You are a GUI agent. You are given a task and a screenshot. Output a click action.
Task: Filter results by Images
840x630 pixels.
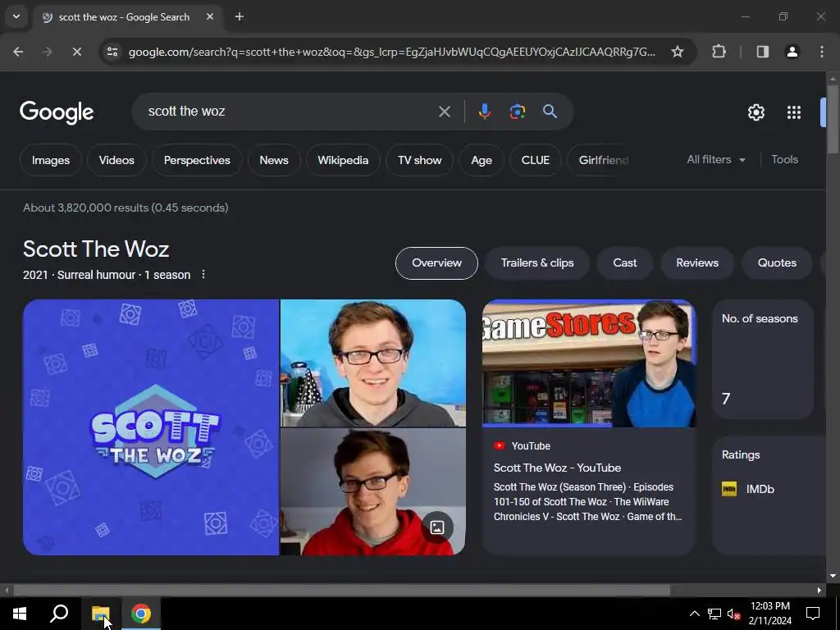(x=51, y=160)
